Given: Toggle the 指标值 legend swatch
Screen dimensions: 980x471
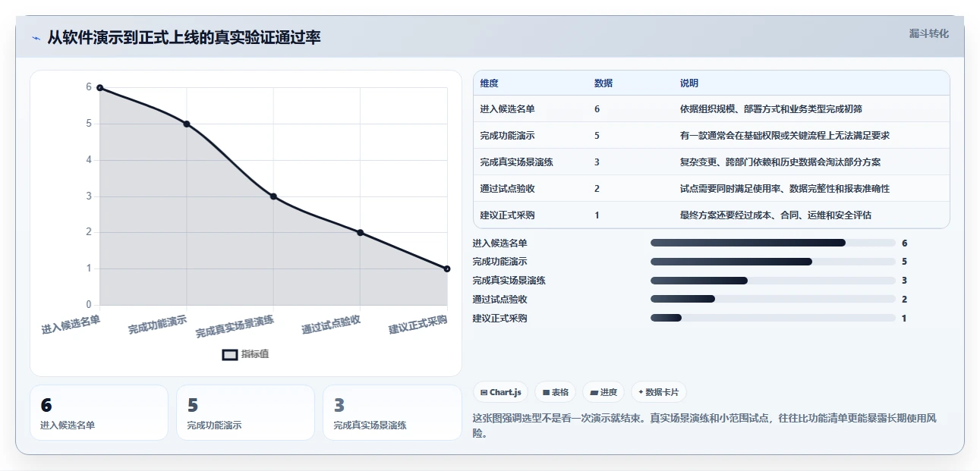Looking at the screenshot, I should point(230,354).
